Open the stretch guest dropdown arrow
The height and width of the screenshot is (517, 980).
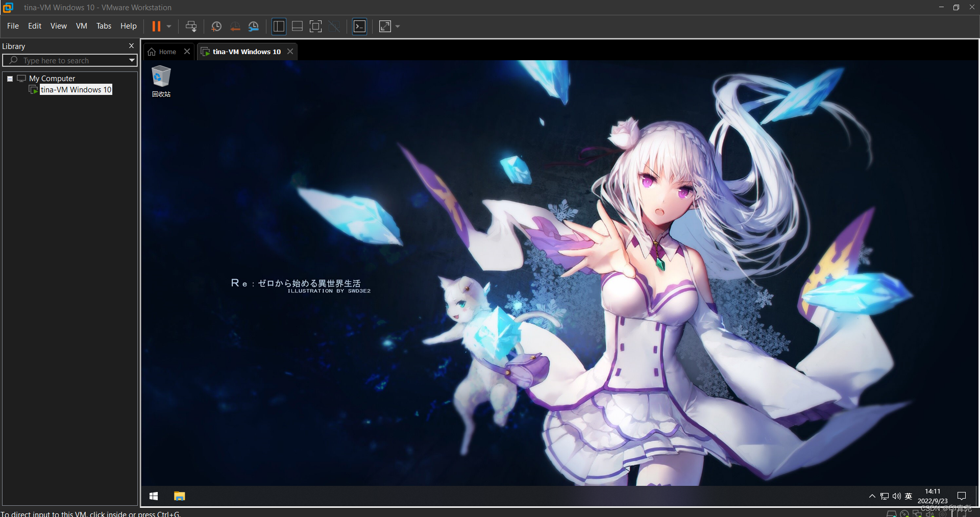[x=398, y=27]
